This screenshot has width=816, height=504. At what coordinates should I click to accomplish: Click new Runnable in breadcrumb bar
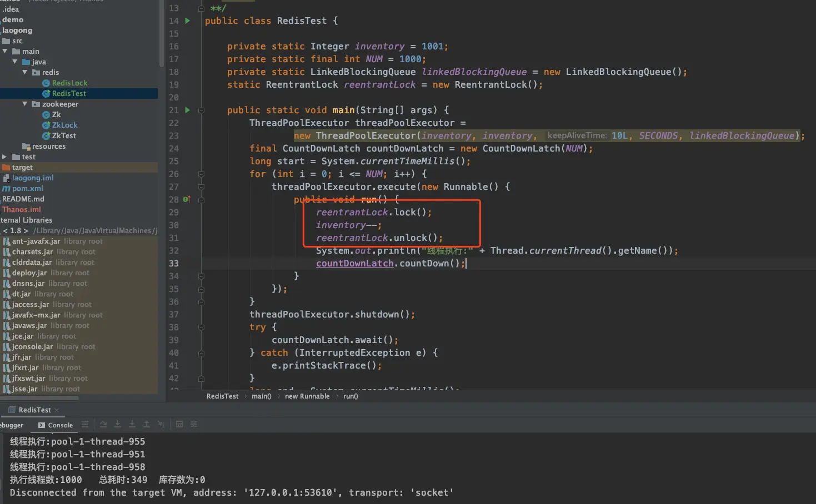pyautogui.click(x=307, y=396)
